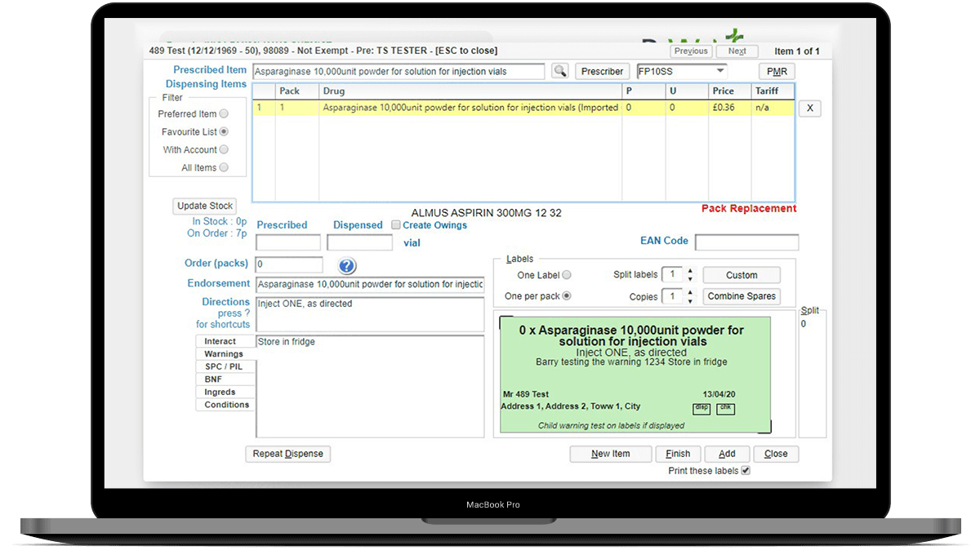Decrease Copies count with down arrow
The width and height of the screenshot is (980, 555).
[x=690, y=300]
